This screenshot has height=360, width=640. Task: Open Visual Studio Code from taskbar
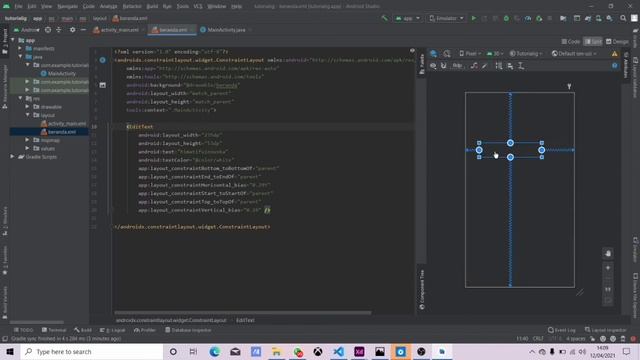point(338,351)
